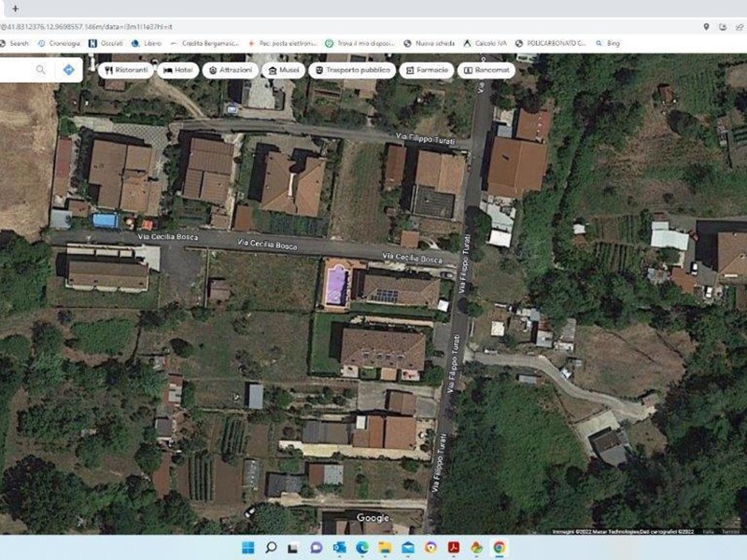Select the Hotel category chip
Viewport: 747px width, 560px height.
[178, 70]
